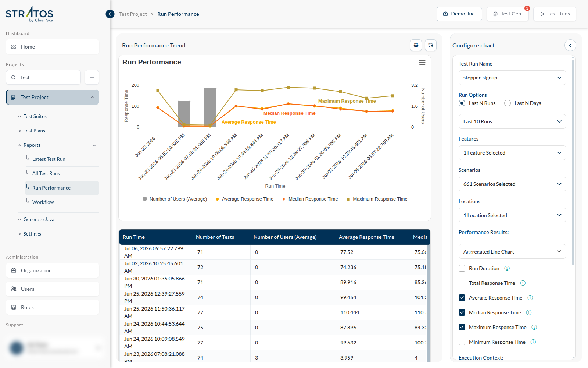This screenshot has width=588, height=368.
Task: Click the Configure chart panel scrollbar
Action: click(573, 162)
